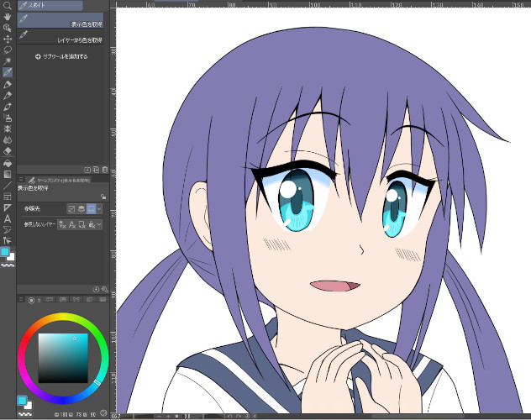Image resolution: width=531 pixels, height=420 pixels.
Task: Click rotate left icon in status bar
Action: [230, 416]
